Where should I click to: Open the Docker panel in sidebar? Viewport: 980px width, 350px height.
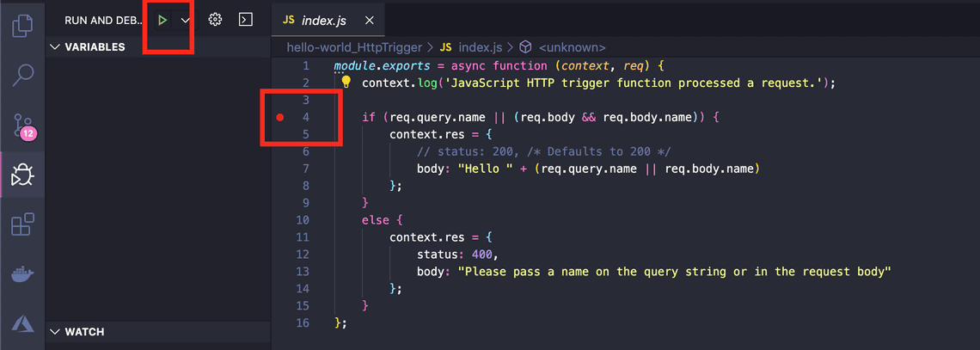click(22, 275)
